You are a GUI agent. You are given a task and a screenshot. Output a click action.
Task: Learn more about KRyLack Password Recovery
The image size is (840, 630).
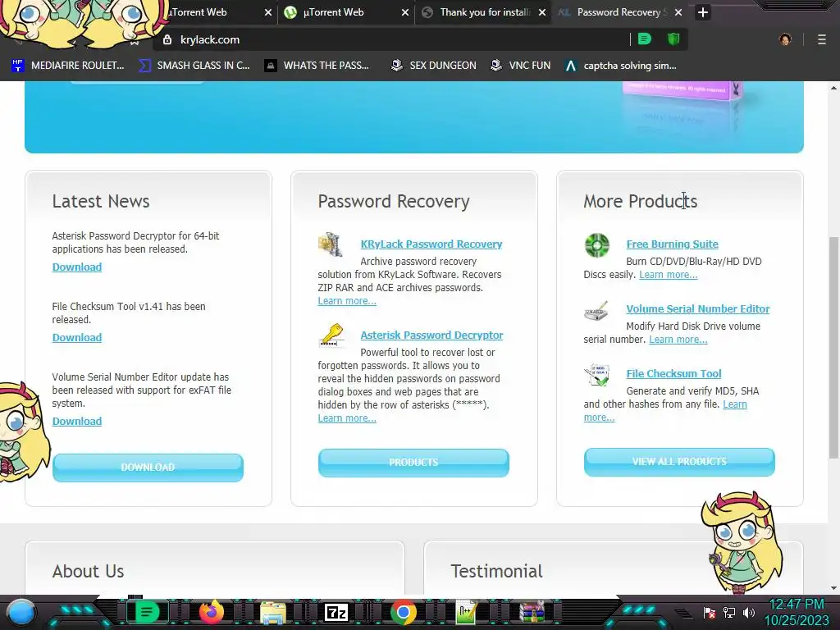click(347, 300)
